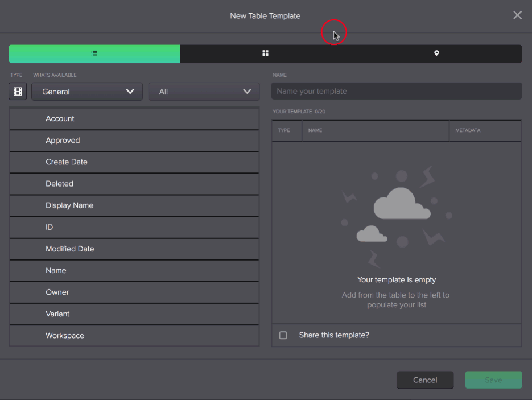Pick the Display Name field
This screenshot has width=532, height=400.
point(134,205)
